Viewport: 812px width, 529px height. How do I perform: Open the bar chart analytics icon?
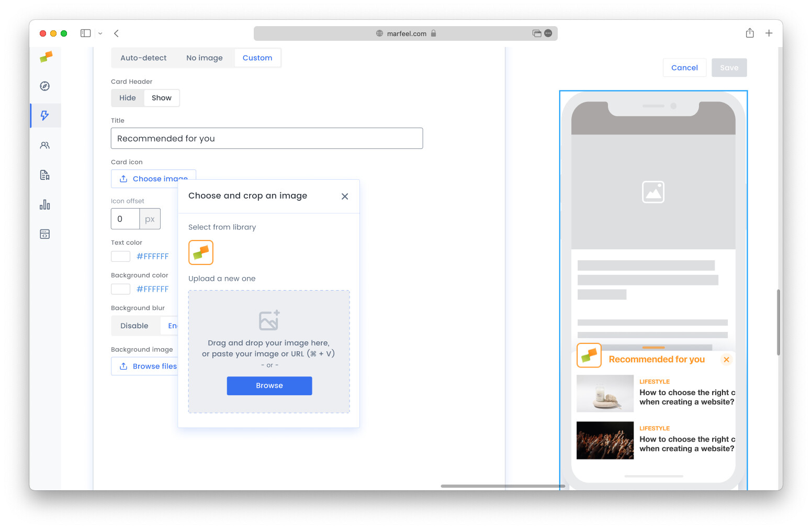pyautogui.click(x=45, y=205)
